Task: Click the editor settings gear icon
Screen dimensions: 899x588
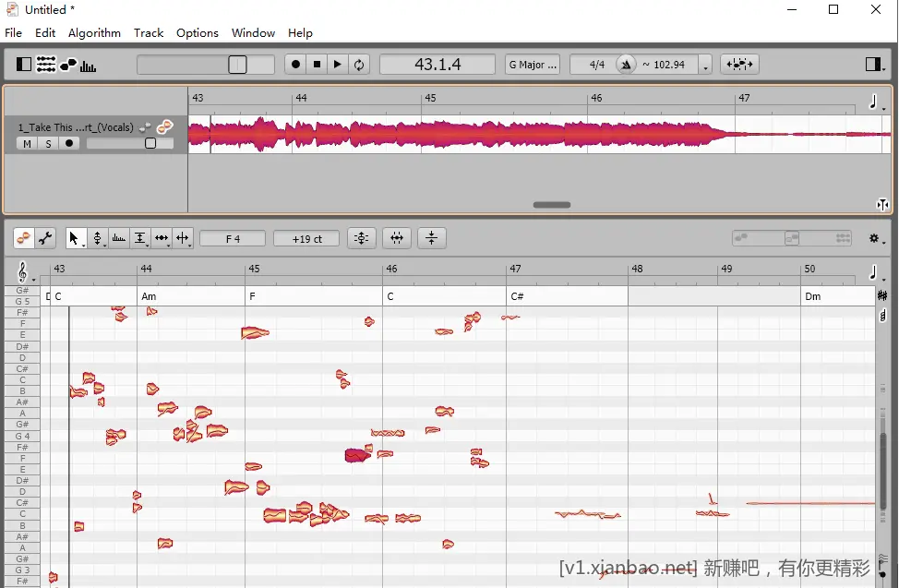Action: coord(872,238)
